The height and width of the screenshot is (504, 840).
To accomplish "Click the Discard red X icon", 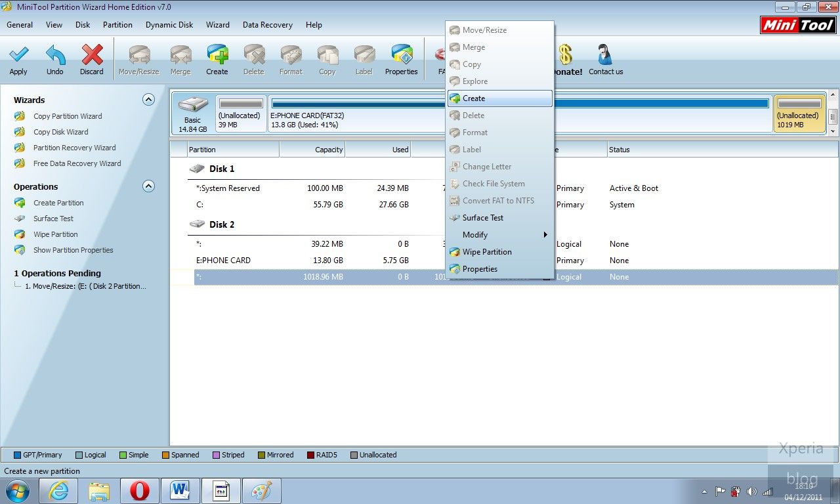I will pos(92,56).
